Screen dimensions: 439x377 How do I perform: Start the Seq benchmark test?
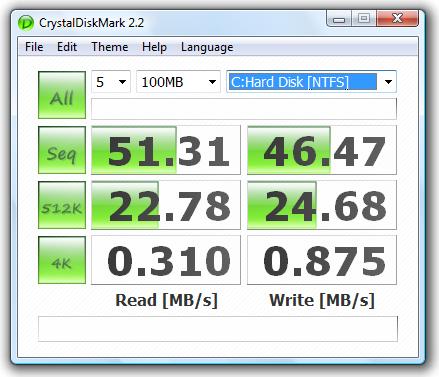pos(62,150)
